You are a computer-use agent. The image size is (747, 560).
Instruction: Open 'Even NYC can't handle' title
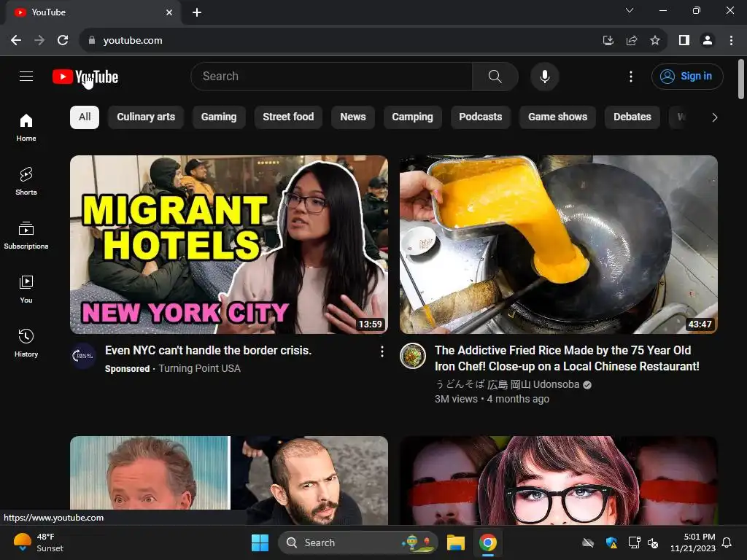(208, 351)
